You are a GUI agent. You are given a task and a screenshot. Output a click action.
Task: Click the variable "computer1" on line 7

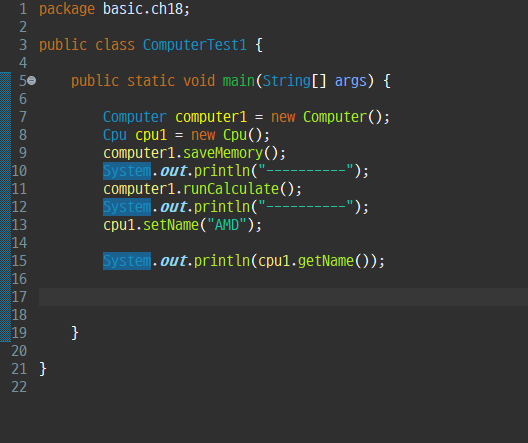click(211, 117)
